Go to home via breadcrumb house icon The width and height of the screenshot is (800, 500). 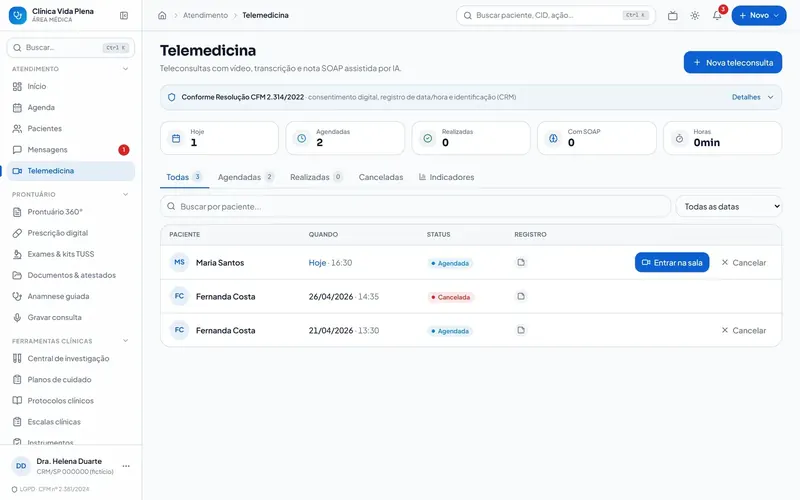162,15
